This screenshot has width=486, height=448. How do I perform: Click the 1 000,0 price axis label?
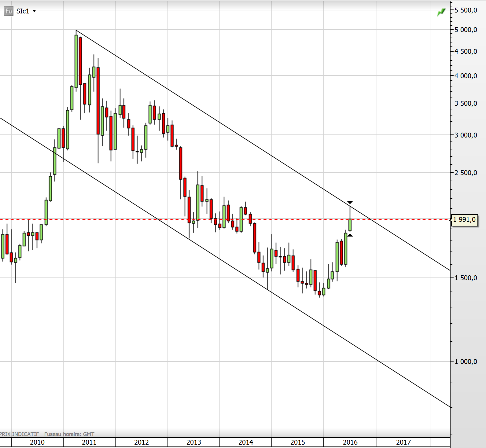[x=466, y=362]
